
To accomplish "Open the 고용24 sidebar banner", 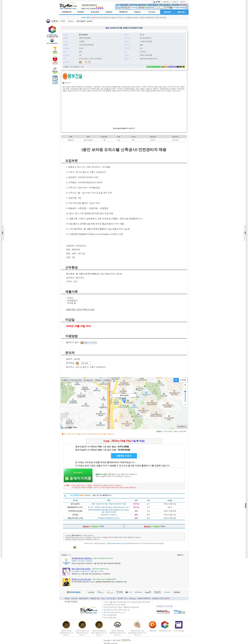I will pyautogui.click(x=52, y=21).
